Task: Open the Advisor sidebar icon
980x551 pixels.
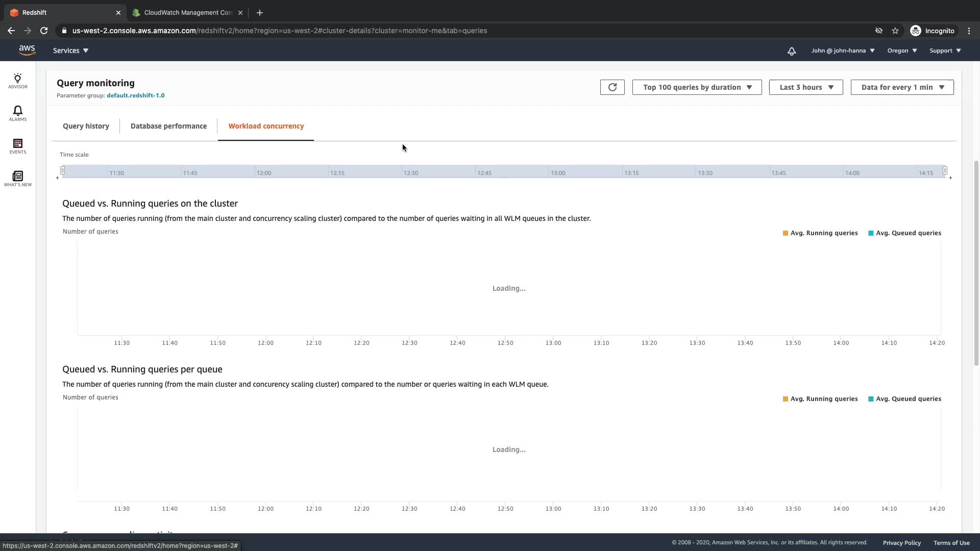Action: (17, 81)
